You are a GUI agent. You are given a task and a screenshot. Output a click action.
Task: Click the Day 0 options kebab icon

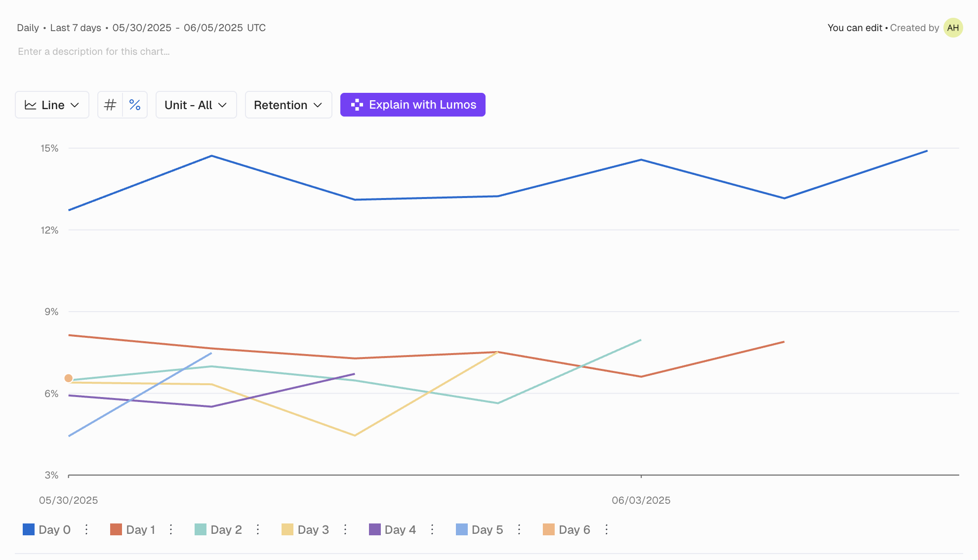point(86,529)
